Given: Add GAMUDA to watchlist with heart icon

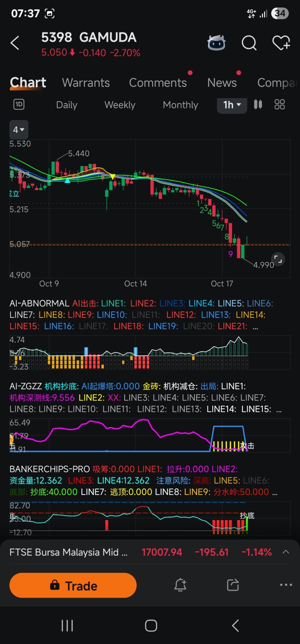Looking at the screenshot, I should click(x=281, y=43).
